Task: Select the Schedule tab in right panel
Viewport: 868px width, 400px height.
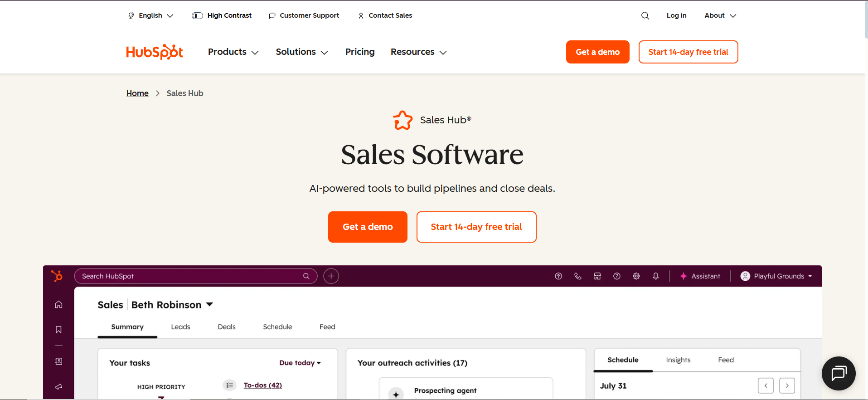Action: [623, 360]
